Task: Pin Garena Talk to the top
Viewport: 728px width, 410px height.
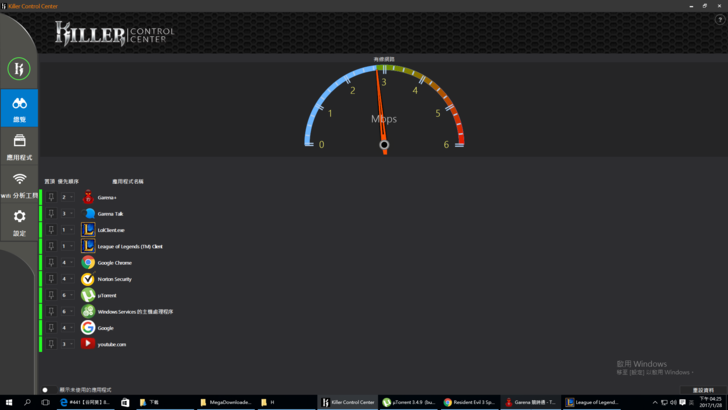Action: (x=51, y=214)
